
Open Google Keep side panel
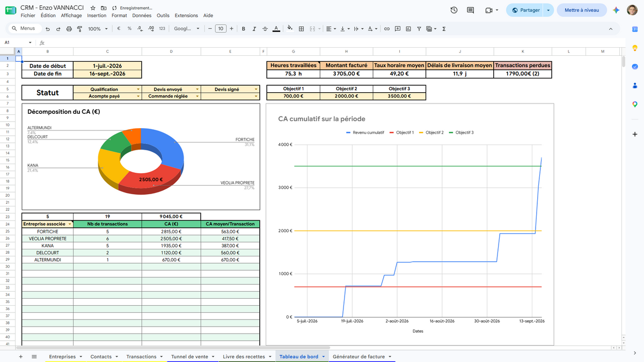coord(635,49)
